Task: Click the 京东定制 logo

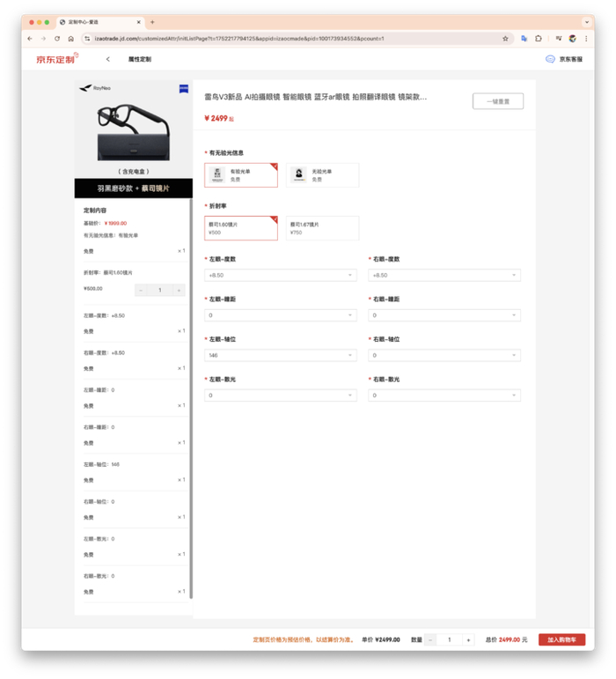Action: [x=56, y=58]
